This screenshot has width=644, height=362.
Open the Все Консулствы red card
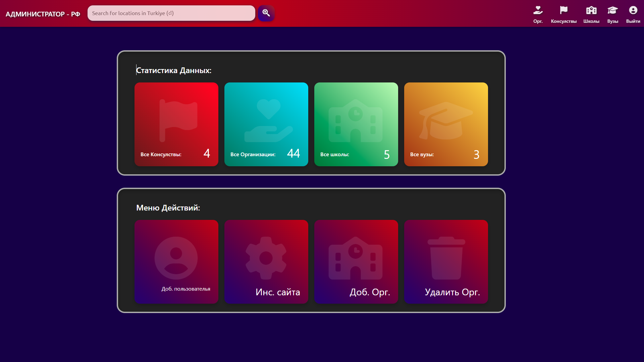[176, 124]
